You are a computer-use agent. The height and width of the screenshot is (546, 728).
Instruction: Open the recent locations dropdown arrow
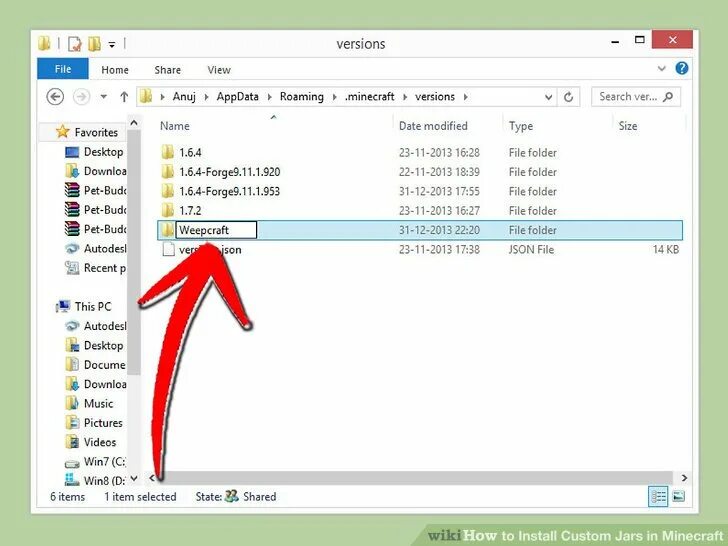click(104, 97)
